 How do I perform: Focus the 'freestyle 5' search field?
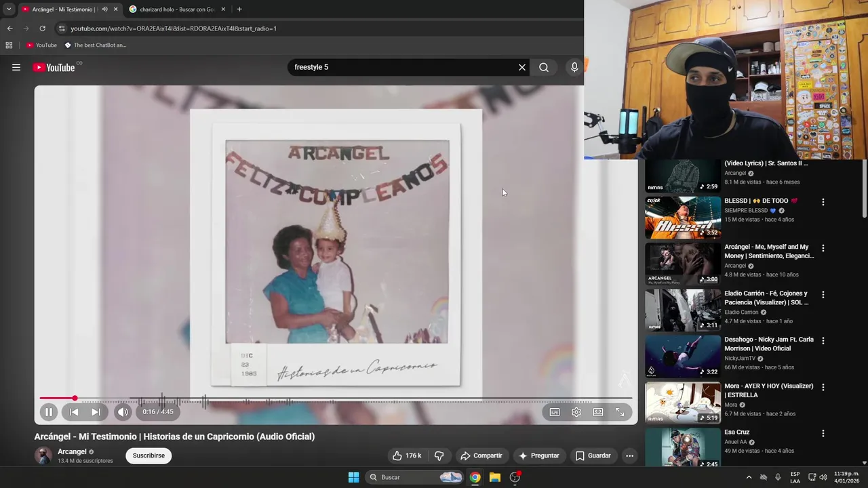tap(400, 67)
